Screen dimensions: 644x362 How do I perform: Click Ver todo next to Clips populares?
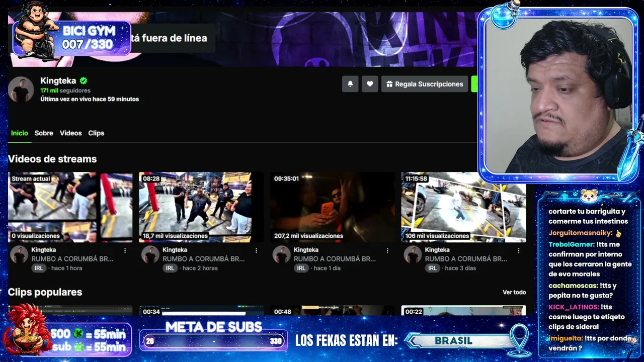[x=514, y=292]
